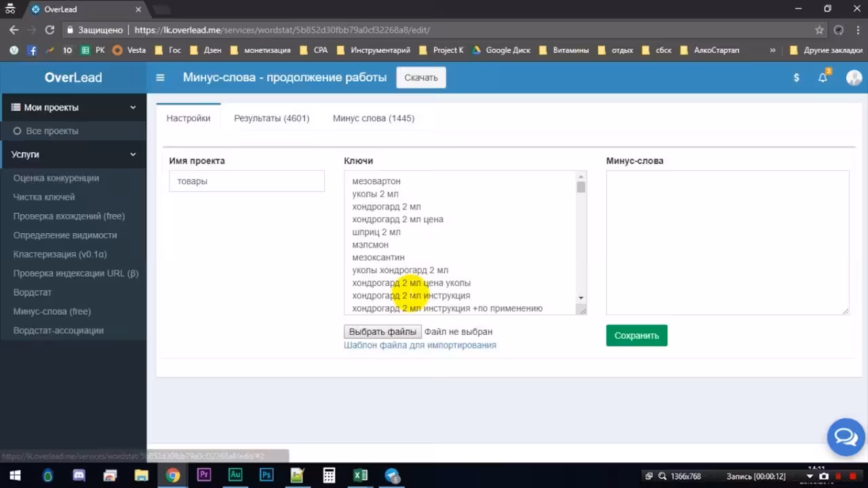The image size is (868, 488).
Task: Open the user avatar profile
Action: [854, 77]
